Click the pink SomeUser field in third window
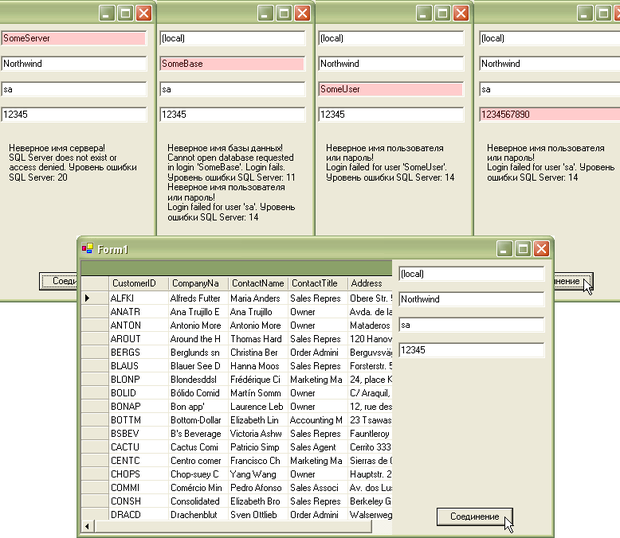620x538 pixels. pos(391,89)
